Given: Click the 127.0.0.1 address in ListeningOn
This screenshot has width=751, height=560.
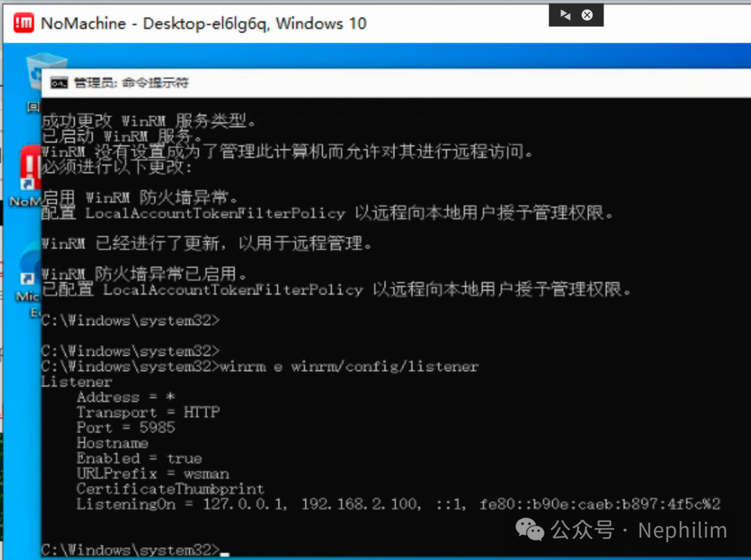Looking at the screenshot, I should 245,504.
